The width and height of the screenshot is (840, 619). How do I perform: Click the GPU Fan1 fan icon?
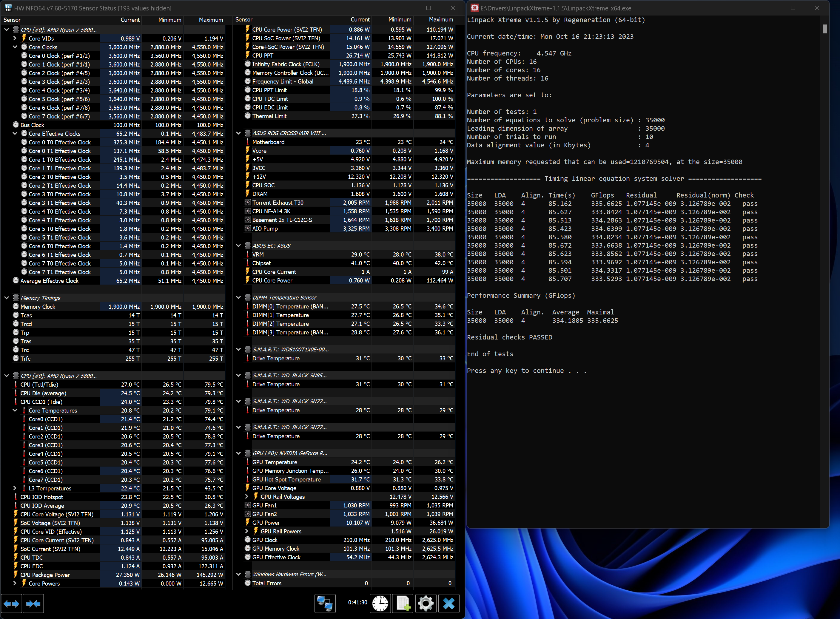[x=247, y=505]
